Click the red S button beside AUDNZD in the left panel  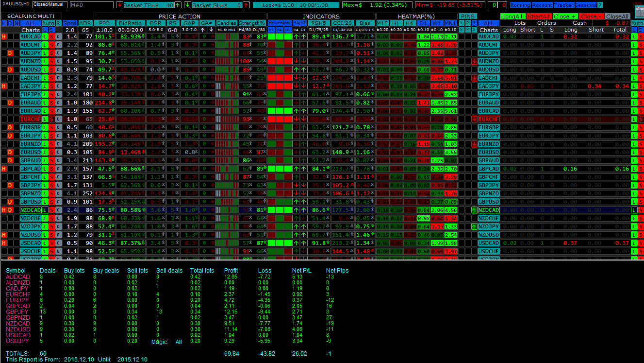52,61
